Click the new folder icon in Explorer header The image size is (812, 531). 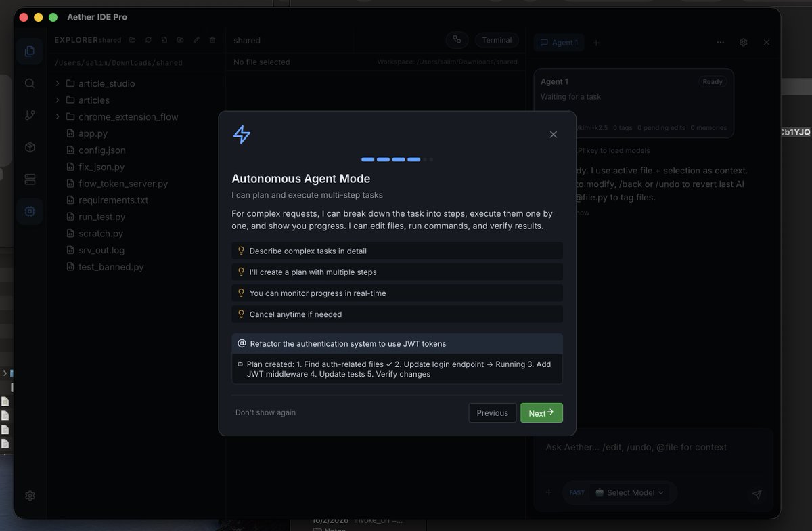[x=181, y=40]
